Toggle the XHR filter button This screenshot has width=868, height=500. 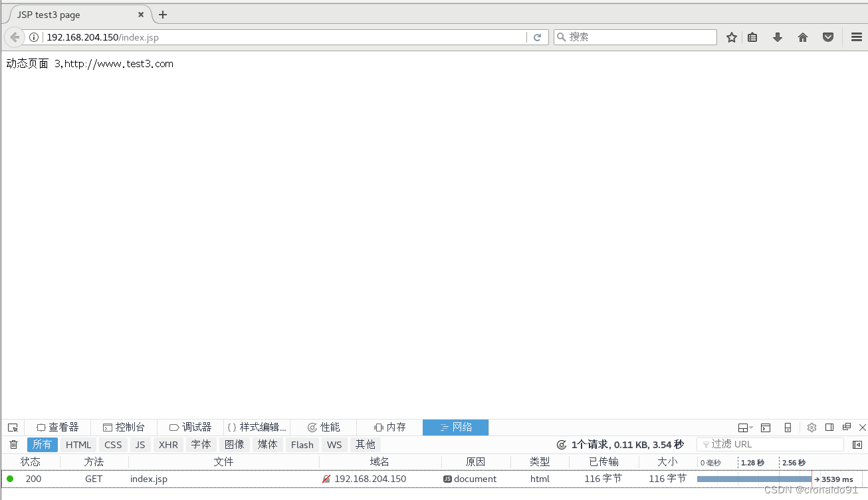(x=168, y=445)
